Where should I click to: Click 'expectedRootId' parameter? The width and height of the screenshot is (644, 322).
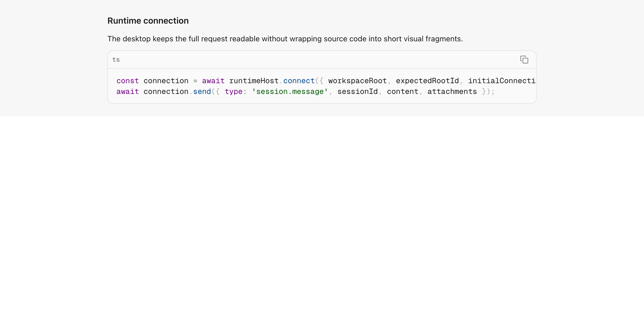427,81
